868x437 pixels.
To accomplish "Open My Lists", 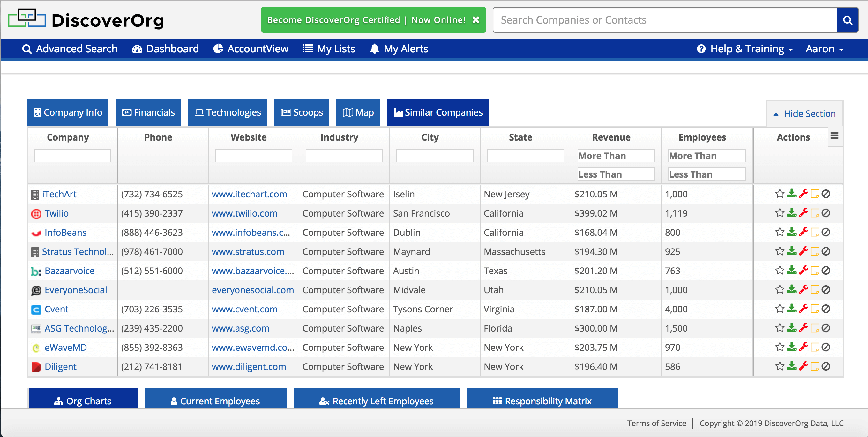I will [x=329, y=49].
